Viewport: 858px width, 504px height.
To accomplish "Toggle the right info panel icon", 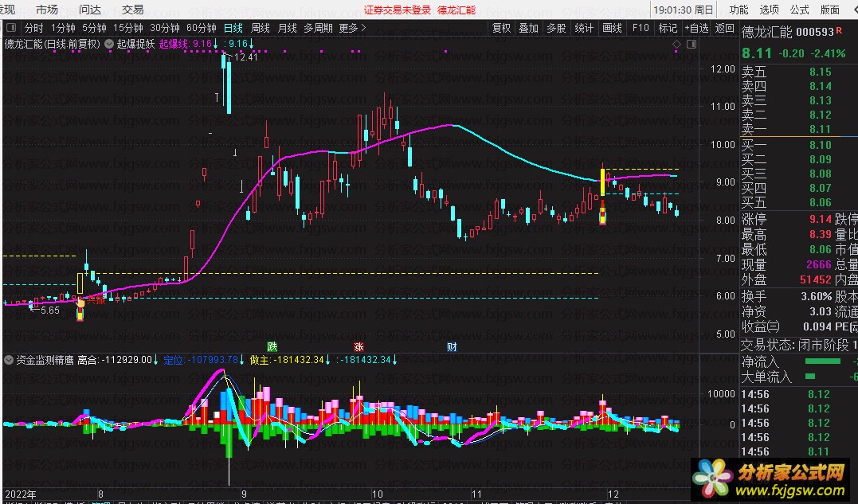I will click(691, 45).
